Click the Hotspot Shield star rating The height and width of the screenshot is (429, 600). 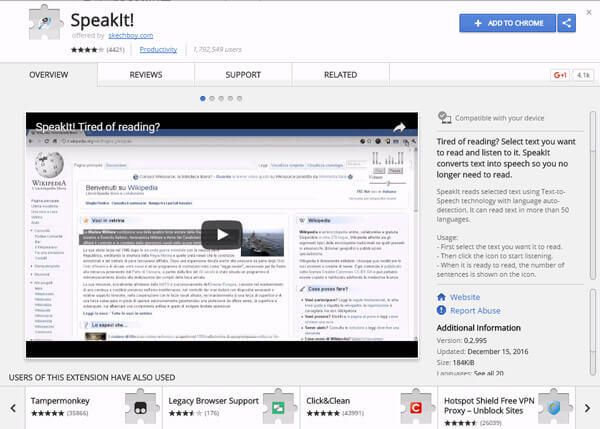(x=461, y=423)
